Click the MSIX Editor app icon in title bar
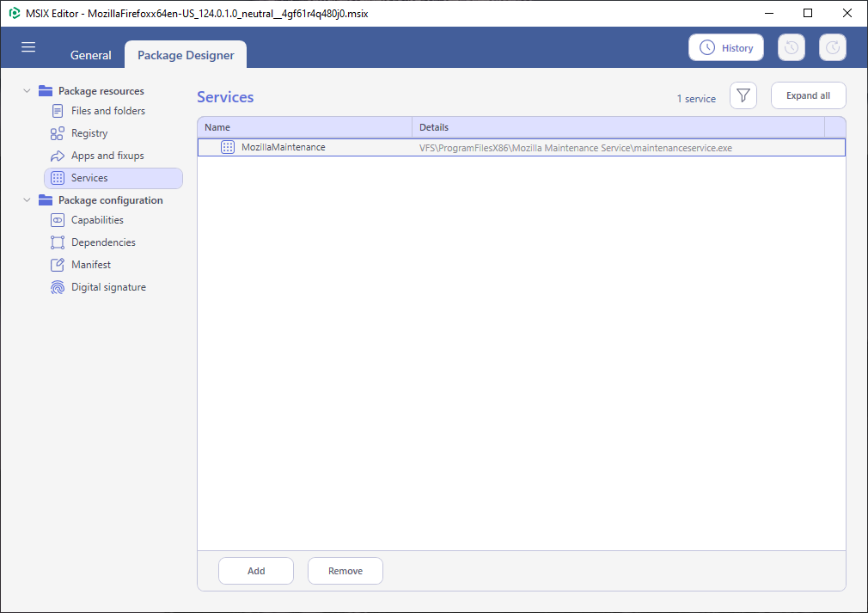868x613 pixels. 15,13
